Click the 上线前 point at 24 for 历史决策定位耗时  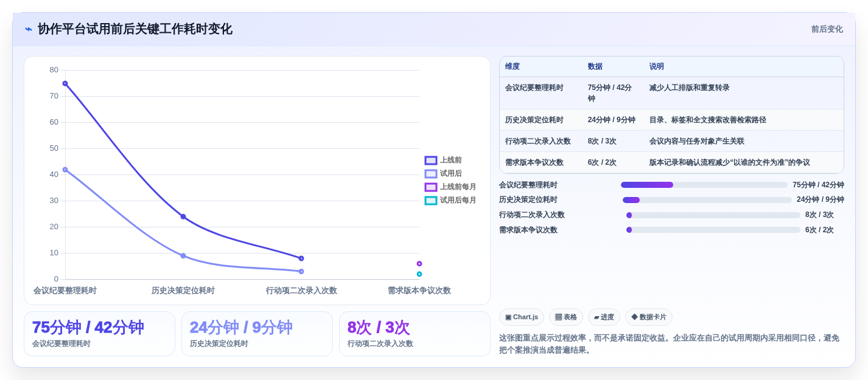tap(183, 216)
